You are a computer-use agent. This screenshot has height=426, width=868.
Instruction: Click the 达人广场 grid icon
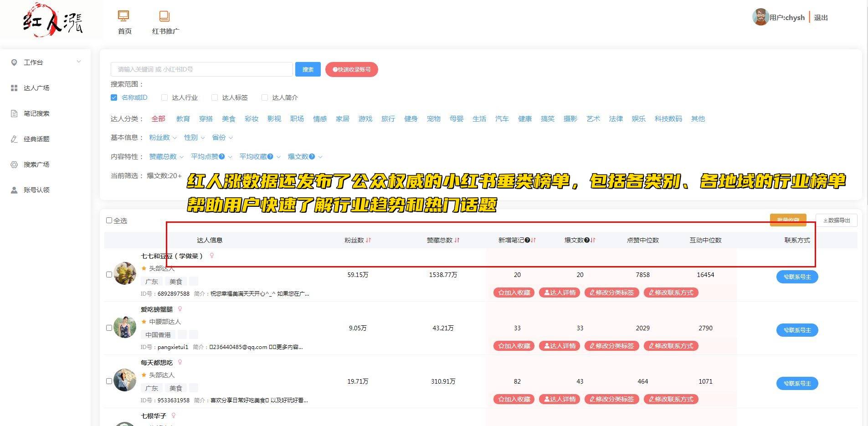(x=14, y=88)
